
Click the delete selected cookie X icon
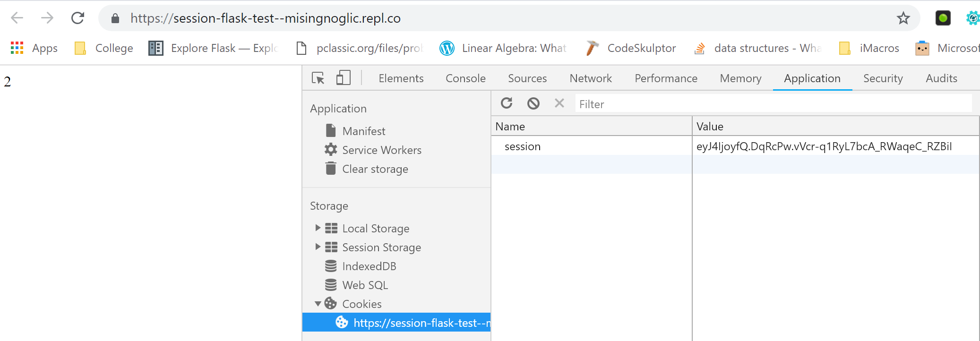pos(559,103)
